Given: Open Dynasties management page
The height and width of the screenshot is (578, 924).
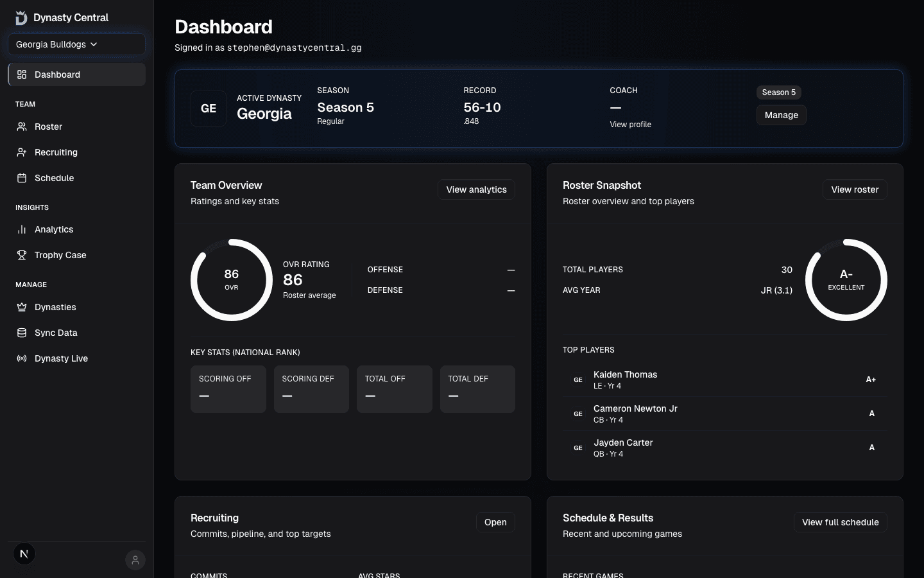Looking at the screenshot, I should click(x=76, y=307).
